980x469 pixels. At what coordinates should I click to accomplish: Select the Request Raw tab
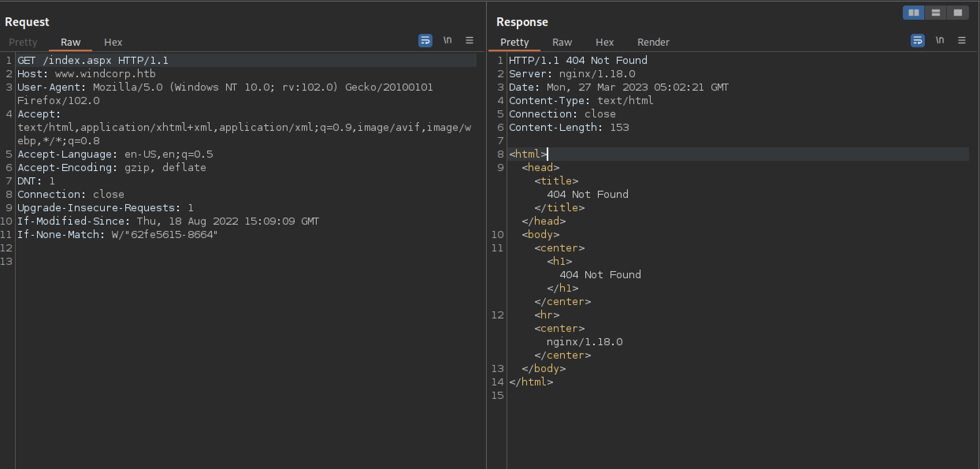(71, 42)
